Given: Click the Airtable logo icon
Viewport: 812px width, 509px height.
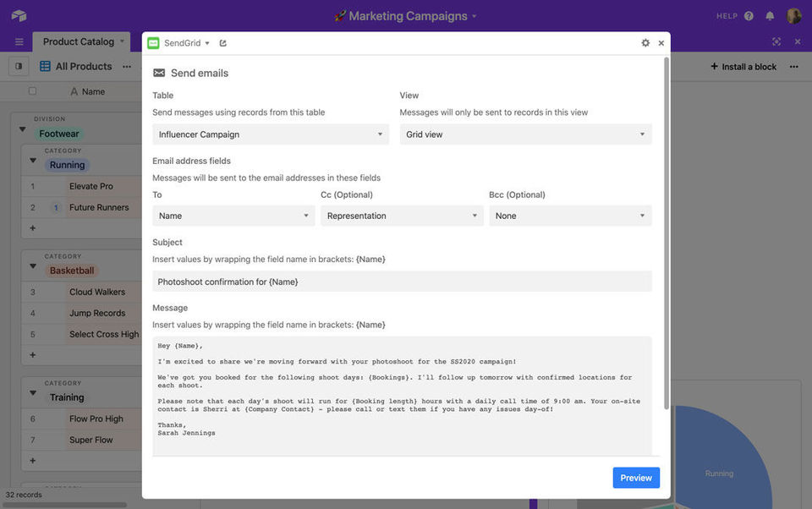Looking at the screenshot, I should point(19,15).
